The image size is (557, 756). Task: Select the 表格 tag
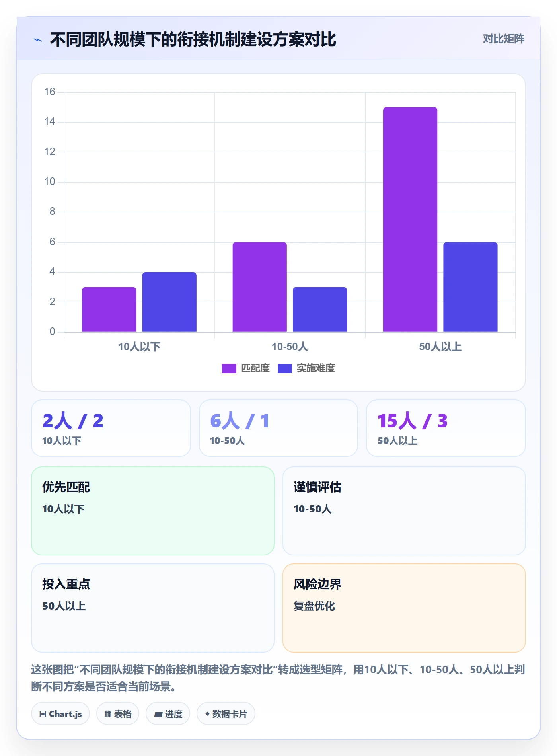pyautogui.click(x=118, y=714)
